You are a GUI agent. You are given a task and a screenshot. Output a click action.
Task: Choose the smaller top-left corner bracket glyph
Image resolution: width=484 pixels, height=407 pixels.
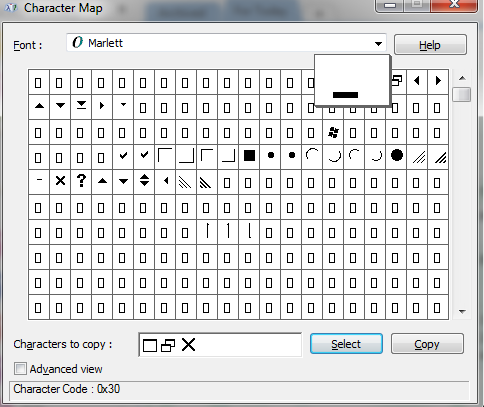pyautogui.click(x=207, y=156)
